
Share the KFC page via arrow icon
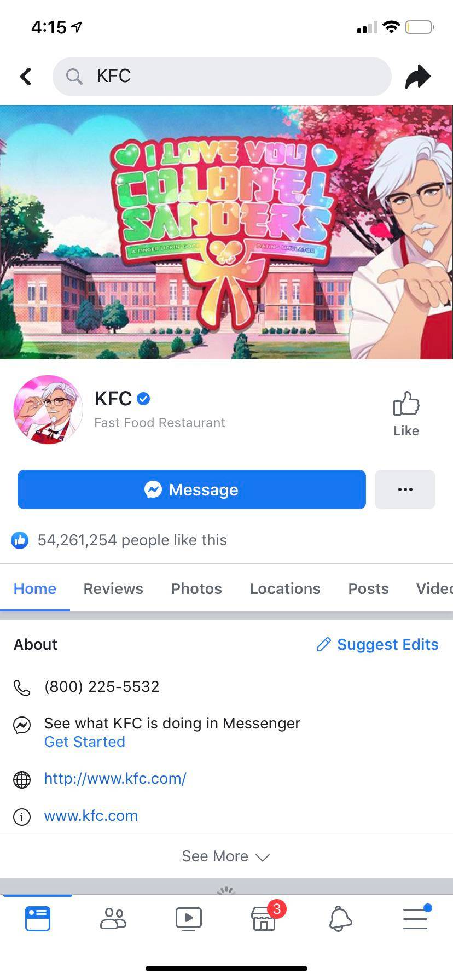click(x=418, y=77)
